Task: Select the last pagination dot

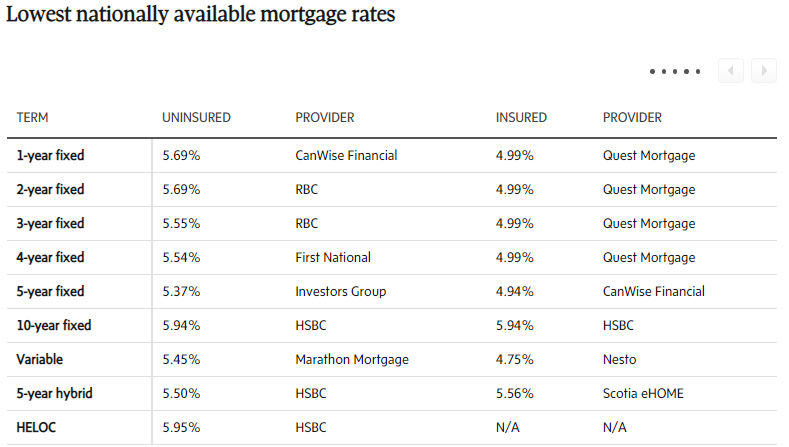Action: pyautogui.click(x=698, y=72)
